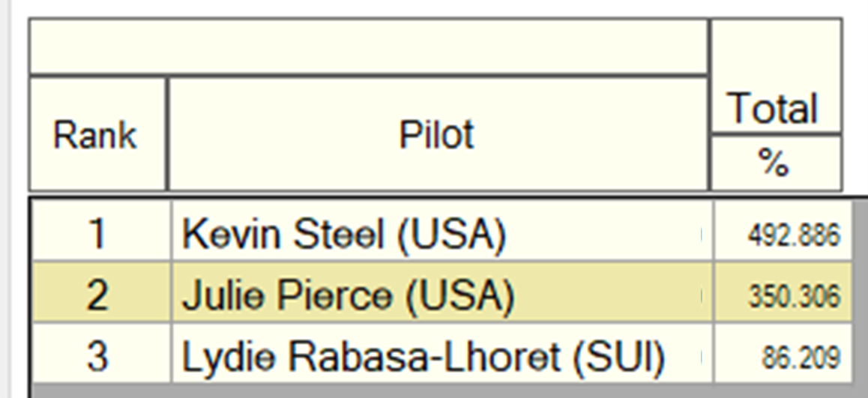Click the cyan marker ending Lydie Rabasa-Lhoret's cell
This screenshot has height=398, width=868.
pos(700,357)
